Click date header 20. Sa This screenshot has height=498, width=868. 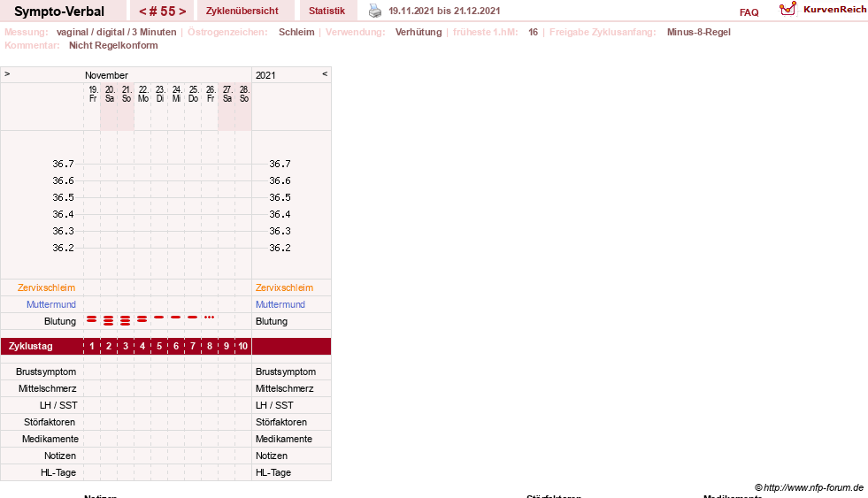[x=110, y=94]
